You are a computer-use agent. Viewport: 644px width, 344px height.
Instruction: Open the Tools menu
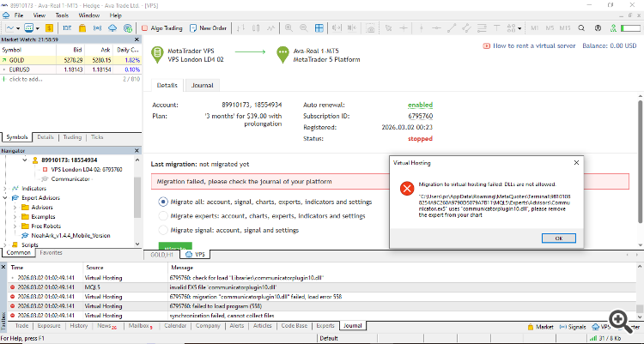[x=62, y=15]
